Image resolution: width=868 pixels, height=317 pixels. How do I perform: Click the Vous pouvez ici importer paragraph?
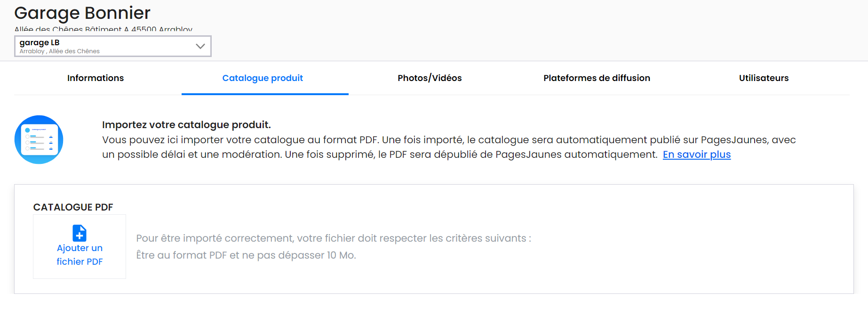pyautogui.click(x=449, y=147)
